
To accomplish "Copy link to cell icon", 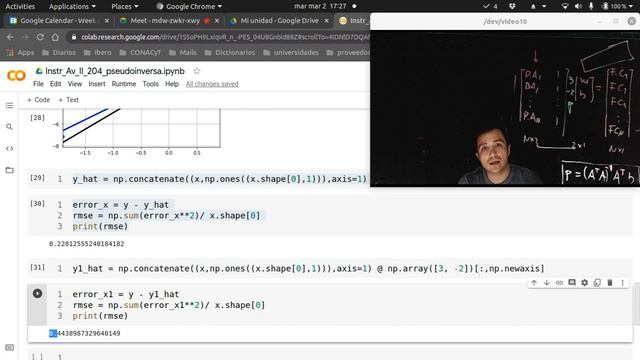I will pos(559,282).
